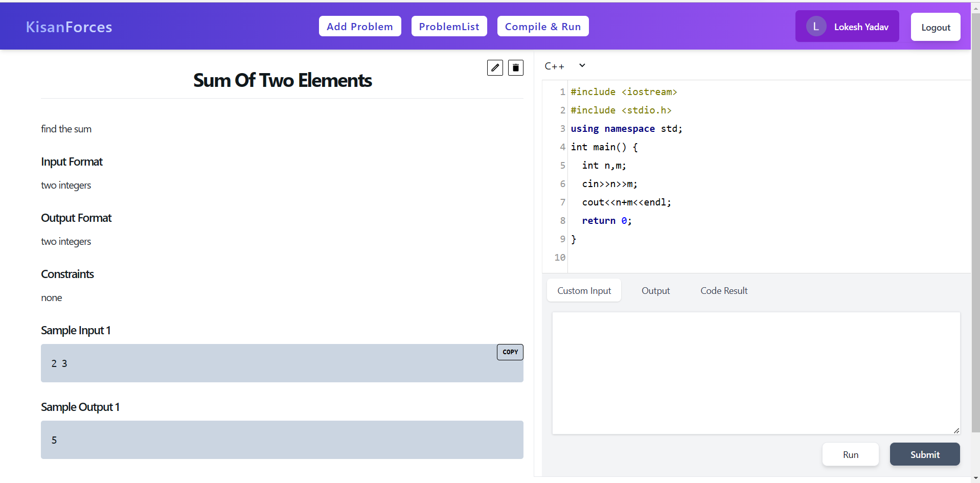Open the KisanForces home logo
Image resolution: width=980 pixels, height=483 pixels.
[x=69, y=27]
